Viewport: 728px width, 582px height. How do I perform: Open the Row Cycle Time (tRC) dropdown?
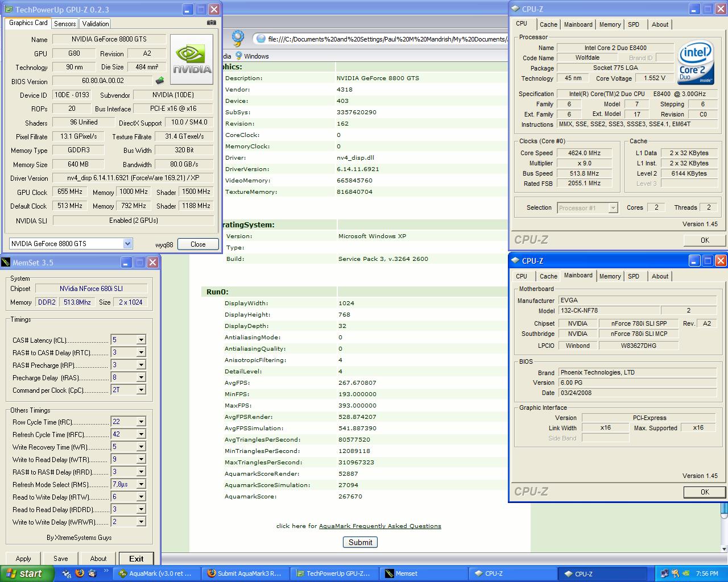[141, 422]
